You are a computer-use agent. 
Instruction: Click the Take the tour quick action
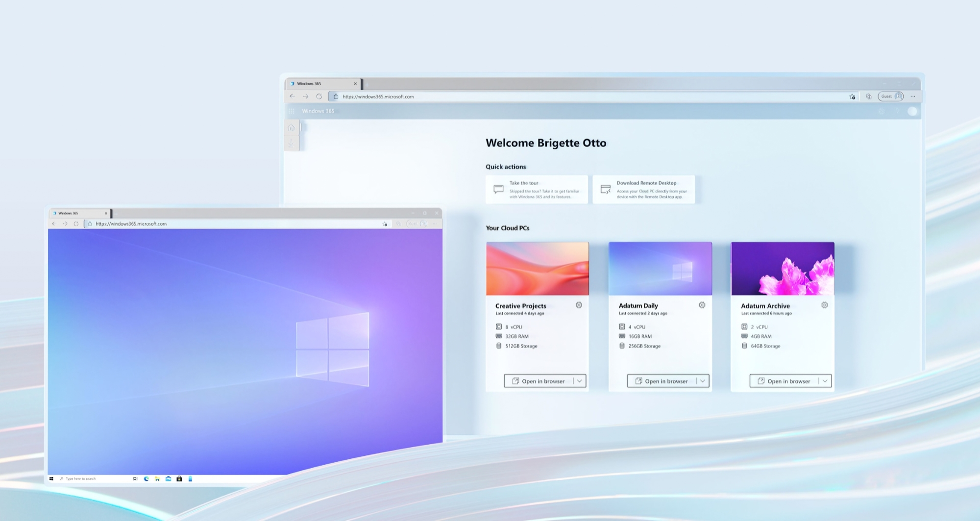pyautogui.click(x=537, y=189)
